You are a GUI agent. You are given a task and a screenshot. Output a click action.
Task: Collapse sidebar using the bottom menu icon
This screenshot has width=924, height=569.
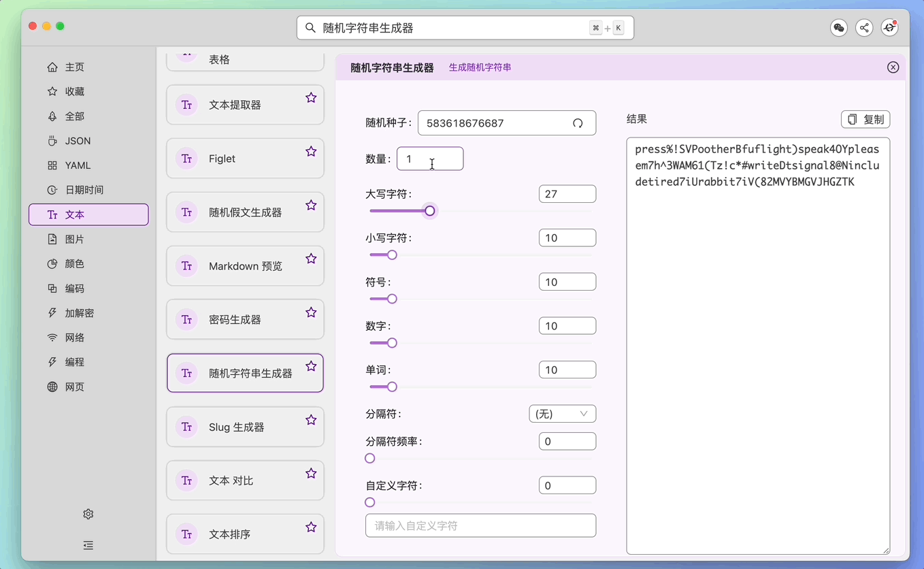[x=88, y=545]
